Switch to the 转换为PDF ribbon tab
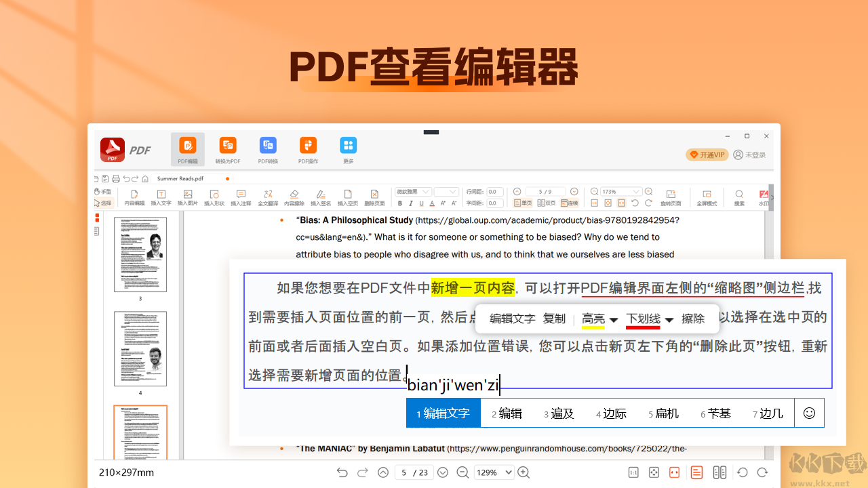 pyautogui.click(x=228, y=150)
